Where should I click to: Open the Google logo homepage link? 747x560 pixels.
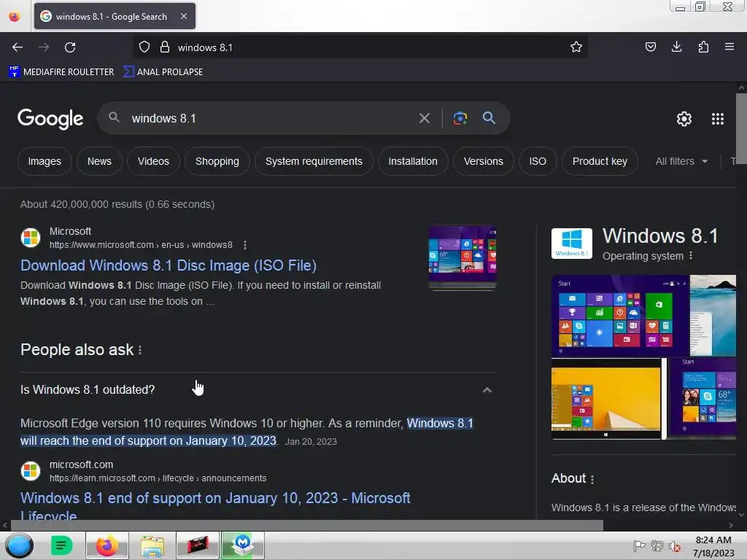[50, 119]
